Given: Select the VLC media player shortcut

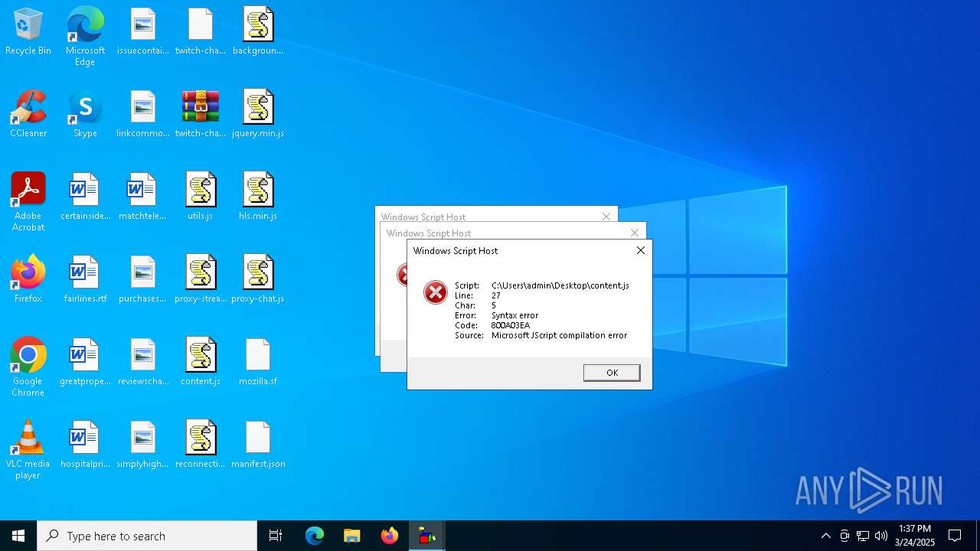Looking at the screenshot, I should (x=28, y=450).
